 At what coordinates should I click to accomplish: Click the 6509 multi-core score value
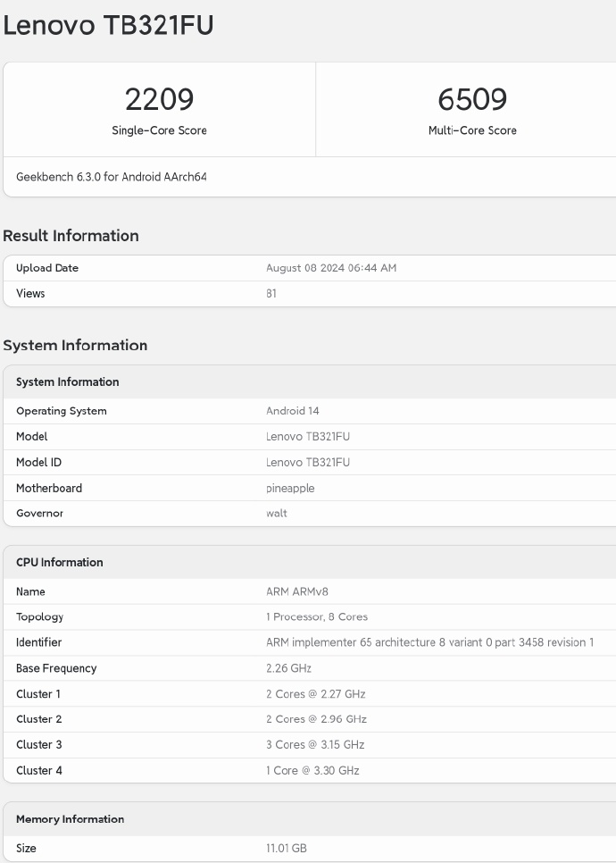(x=472, y=99)
